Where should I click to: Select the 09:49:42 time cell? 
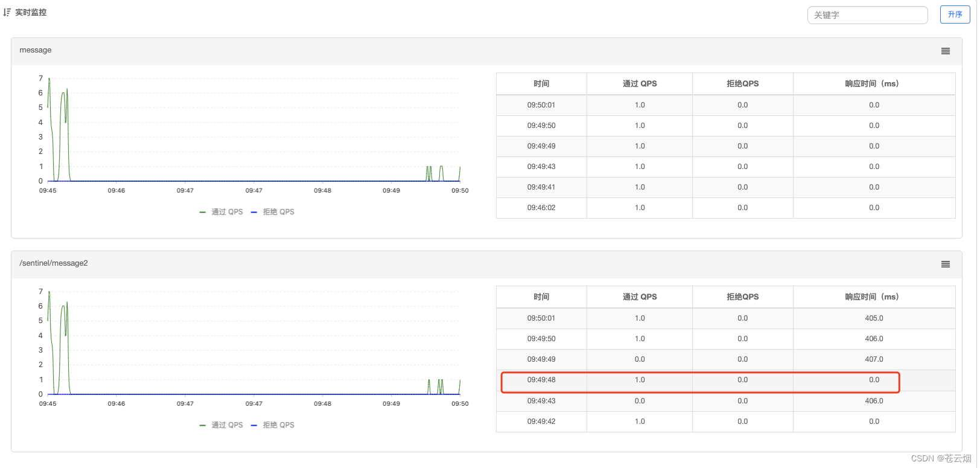pyautogui.click(x=541, y=422)
